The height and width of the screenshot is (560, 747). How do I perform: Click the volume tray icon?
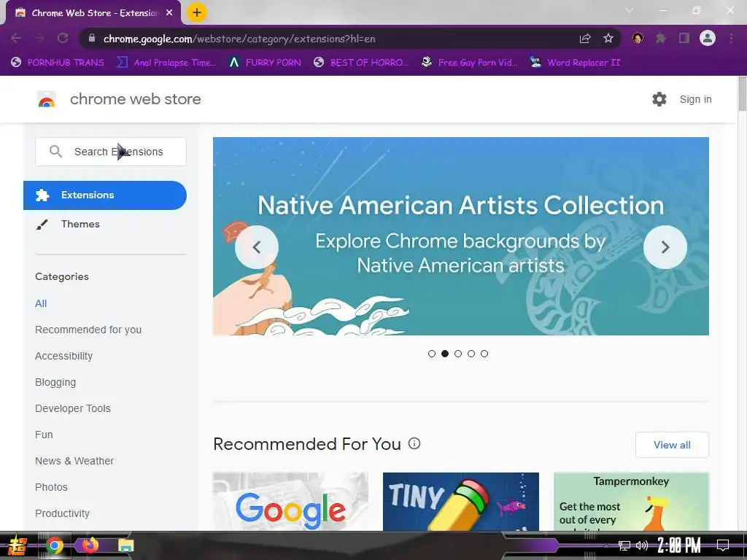(x=642, y=545)
